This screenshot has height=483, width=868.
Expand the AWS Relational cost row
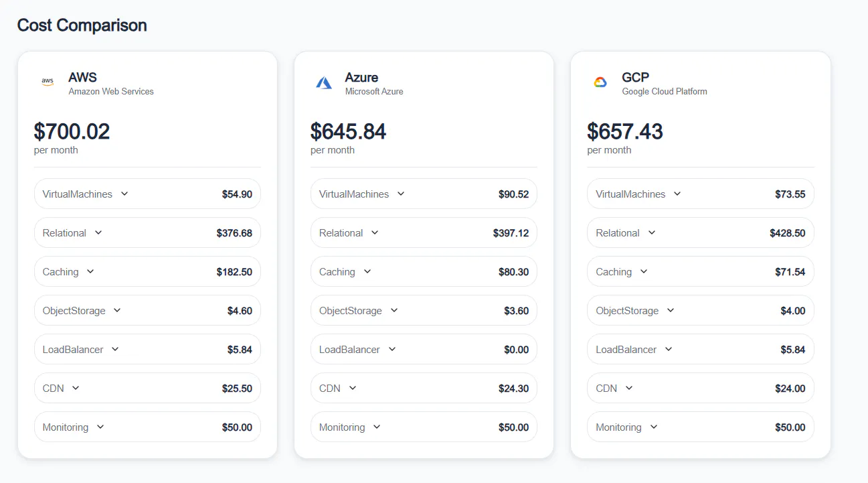pos(147,232)
